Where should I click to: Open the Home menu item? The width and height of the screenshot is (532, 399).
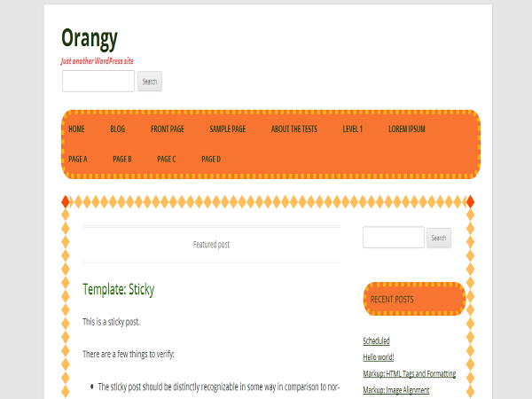click(x=76, y=129)
